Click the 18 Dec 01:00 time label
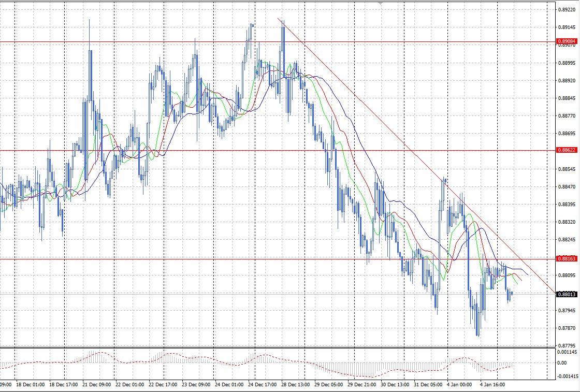Screen dimensions: 580x392 click(31, 385)
